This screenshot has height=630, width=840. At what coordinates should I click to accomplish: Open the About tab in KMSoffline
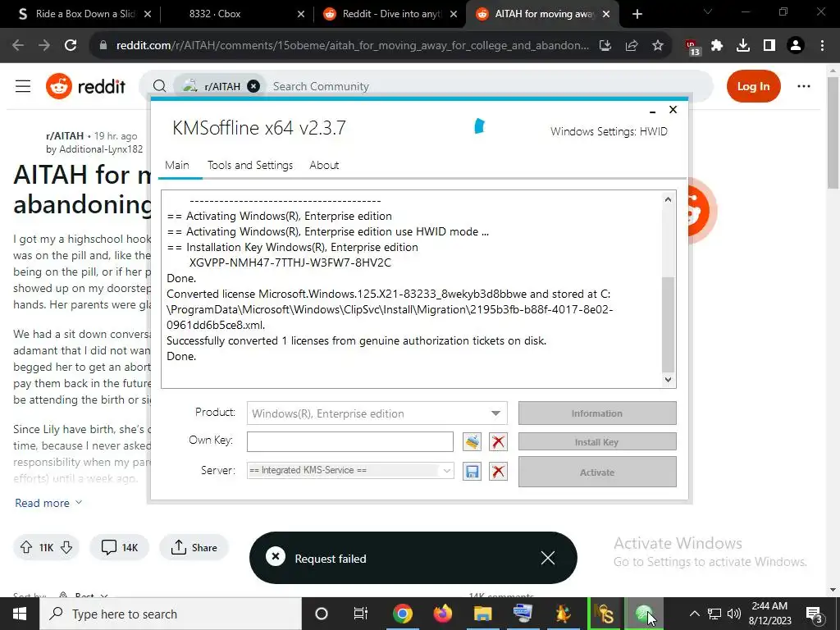pos(324,165)
